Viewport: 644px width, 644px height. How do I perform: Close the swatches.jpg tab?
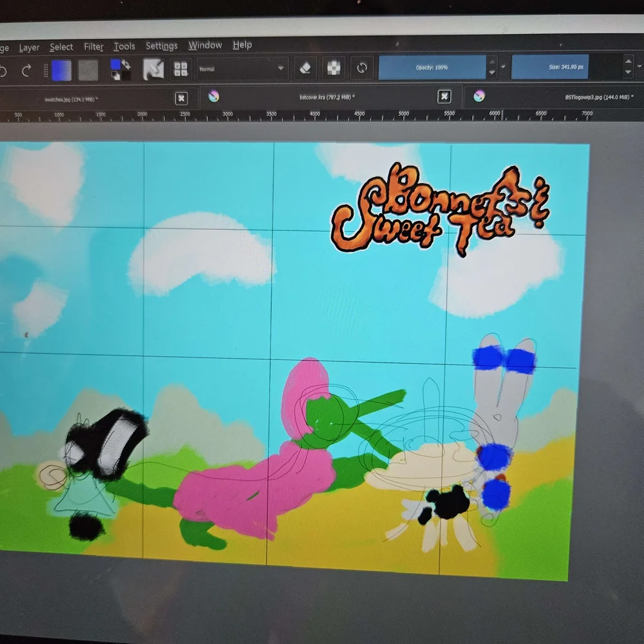181,99
